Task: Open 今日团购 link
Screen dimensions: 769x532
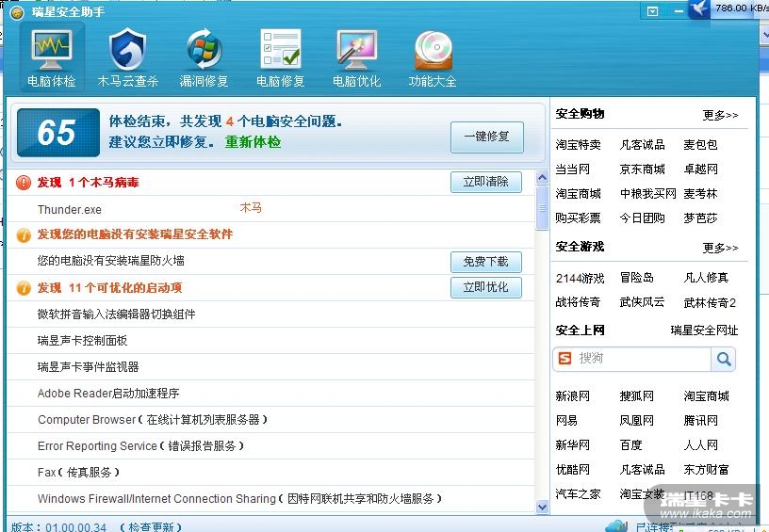Action: coord(642,218)
